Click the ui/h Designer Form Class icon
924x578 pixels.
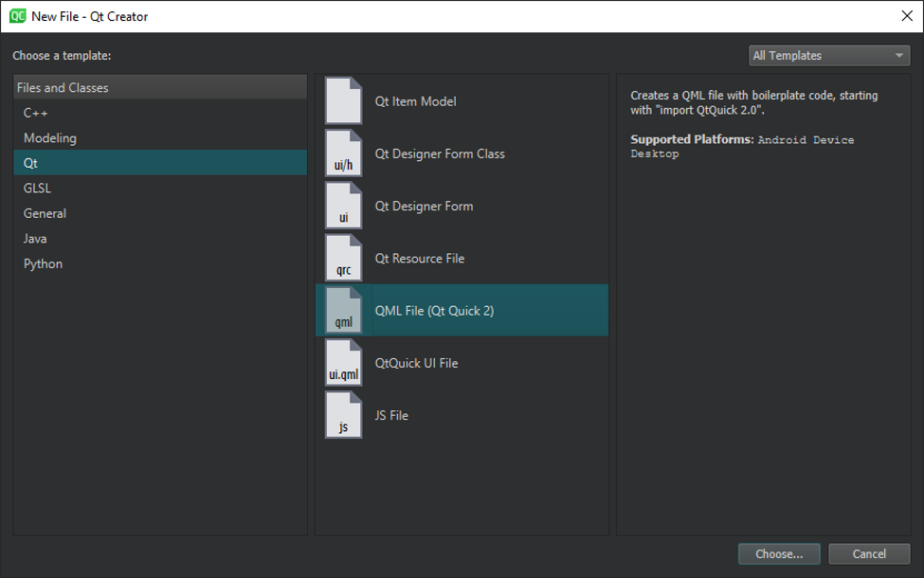[x=344, y=154]
